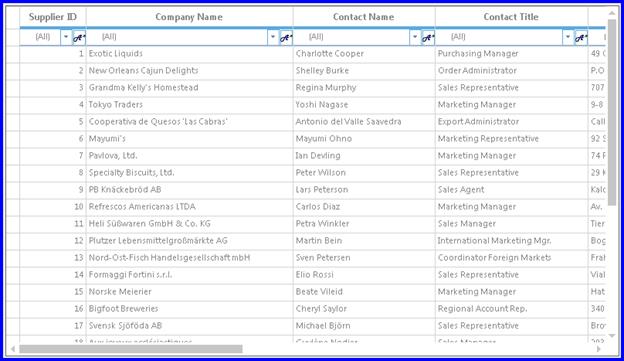
Task: Select Specialty Biscuits, Ltd. cell
Action: [x=189, y=173]
